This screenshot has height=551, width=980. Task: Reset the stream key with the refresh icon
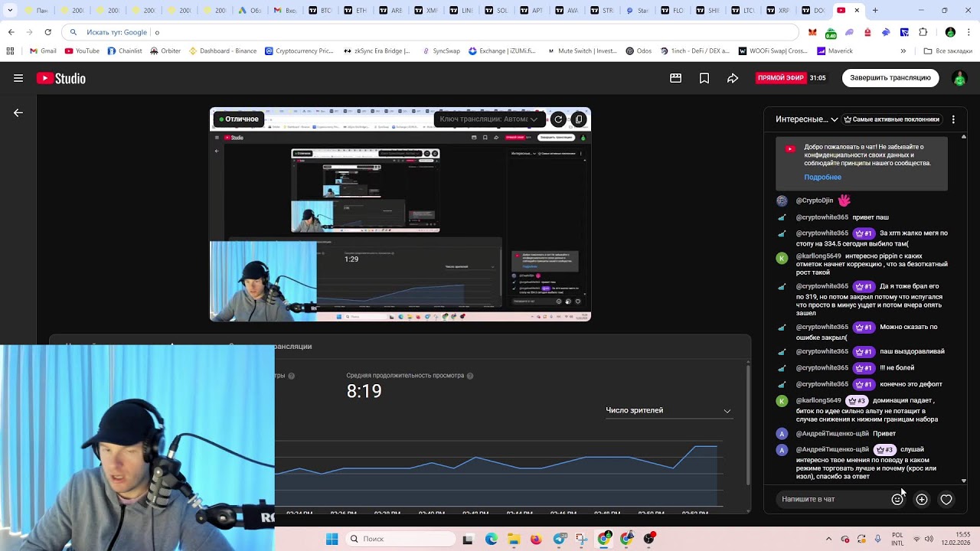coord(558,119)
